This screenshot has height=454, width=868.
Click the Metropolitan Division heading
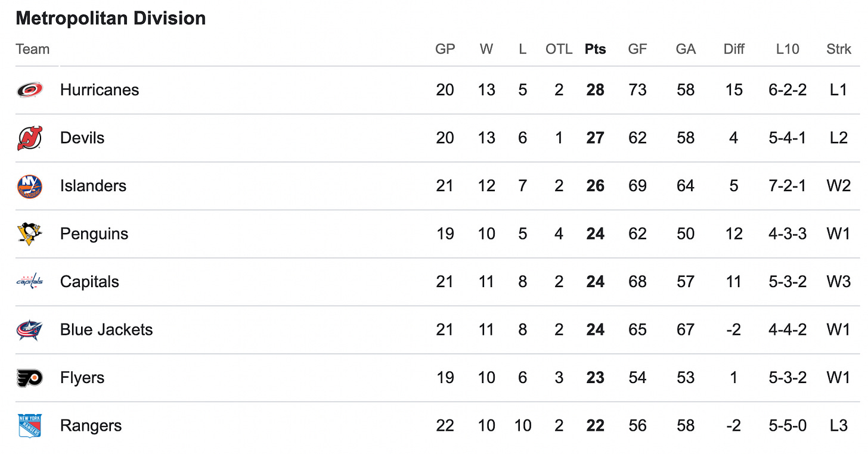111,18
